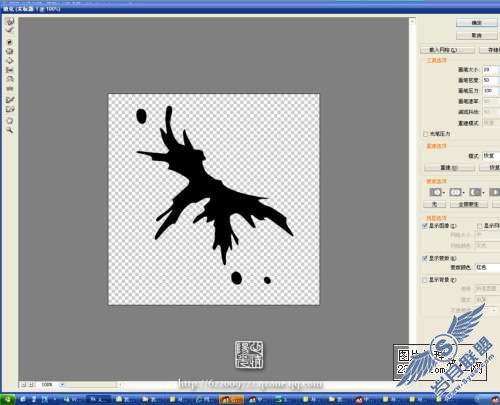Select the Zoom tool in Liquify toolbar
This screenshot has height=405, width=500.
10,130
